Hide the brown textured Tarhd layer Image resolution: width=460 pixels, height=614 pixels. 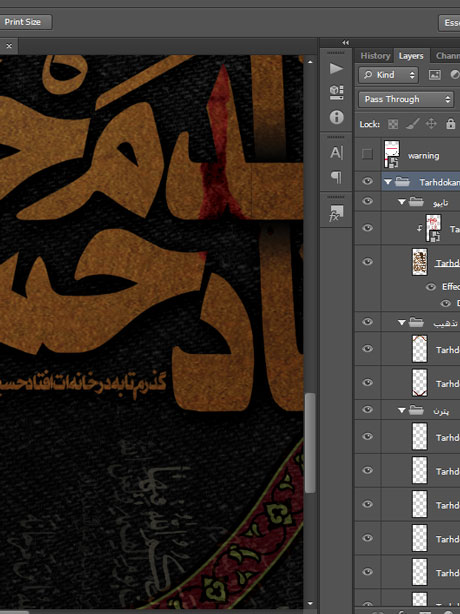coord(367,261)
